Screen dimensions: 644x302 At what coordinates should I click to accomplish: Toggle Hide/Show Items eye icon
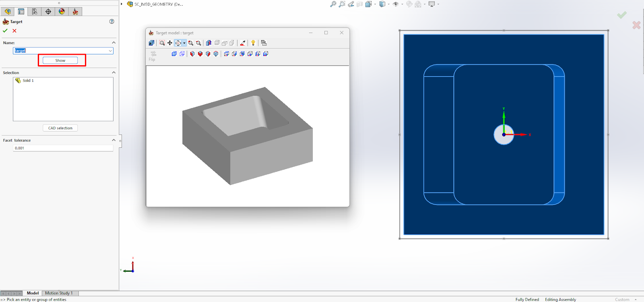[x=396, y=4]
